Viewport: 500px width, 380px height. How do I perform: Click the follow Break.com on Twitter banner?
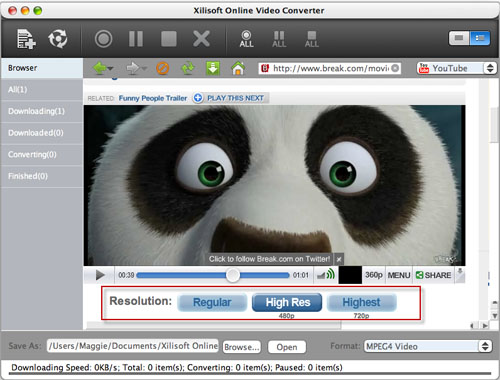269,259
